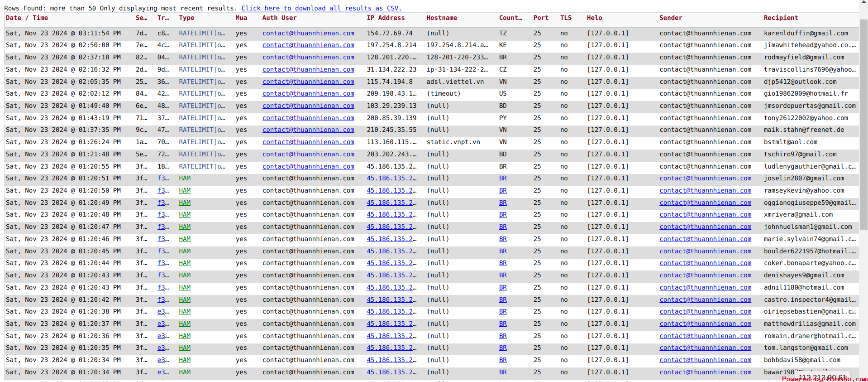Open sender link for johnhuelsman1@gmail.com row
868x382 pixels.
pos(705,227)
